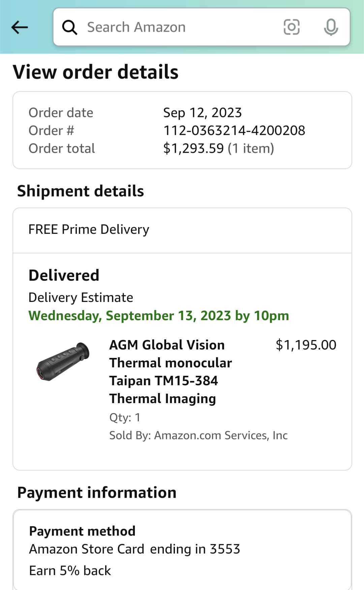Tap the View order details heading

(96, 72)
